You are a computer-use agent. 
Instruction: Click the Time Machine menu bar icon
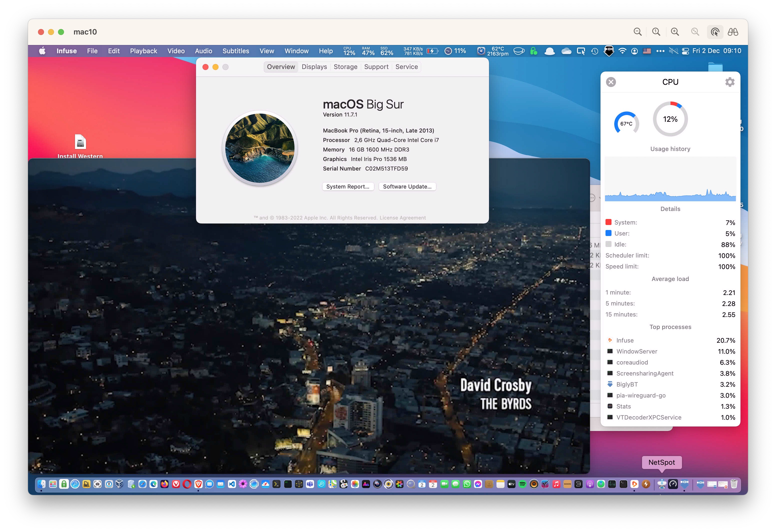click(595, 51)
